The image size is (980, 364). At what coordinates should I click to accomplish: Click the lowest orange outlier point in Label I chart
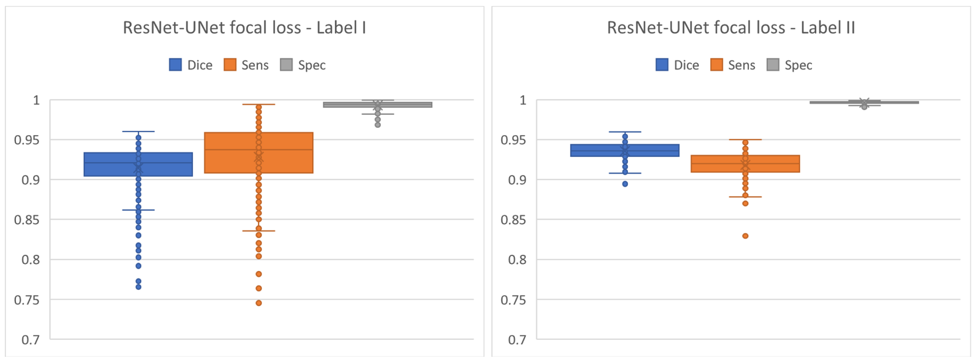[259, 303]
